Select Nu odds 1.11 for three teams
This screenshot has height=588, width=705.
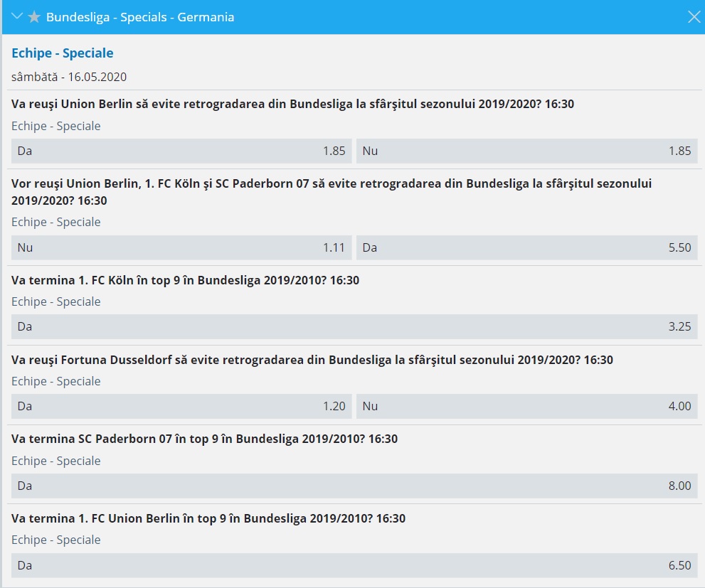coord(181,247)
